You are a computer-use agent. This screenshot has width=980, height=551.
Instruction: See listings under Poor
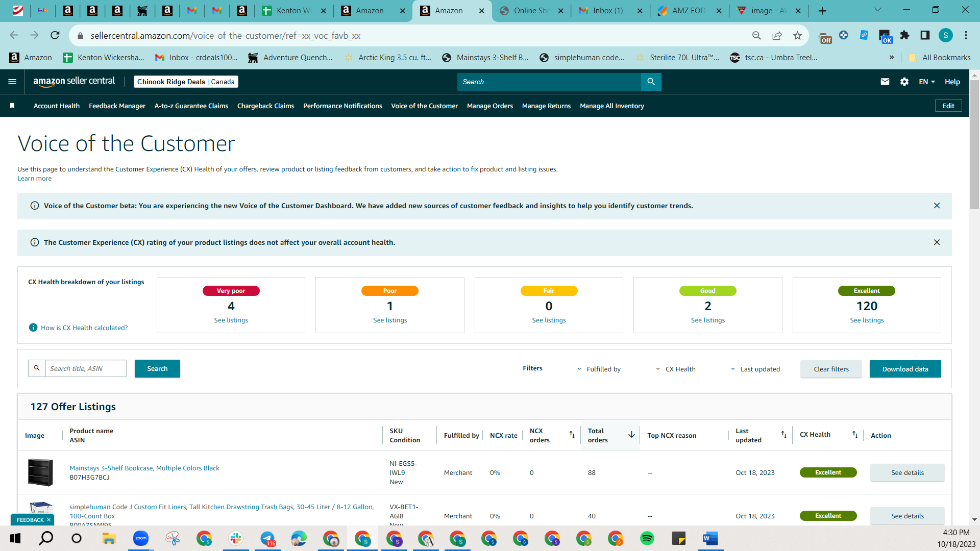pos(390,320)
